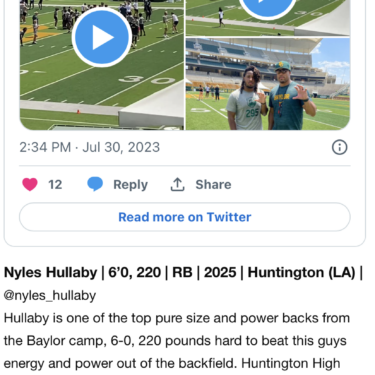Screen dimensions: 375x375
Task: Click the Hullaby description paragraph
Action: [x=177, y=341]
